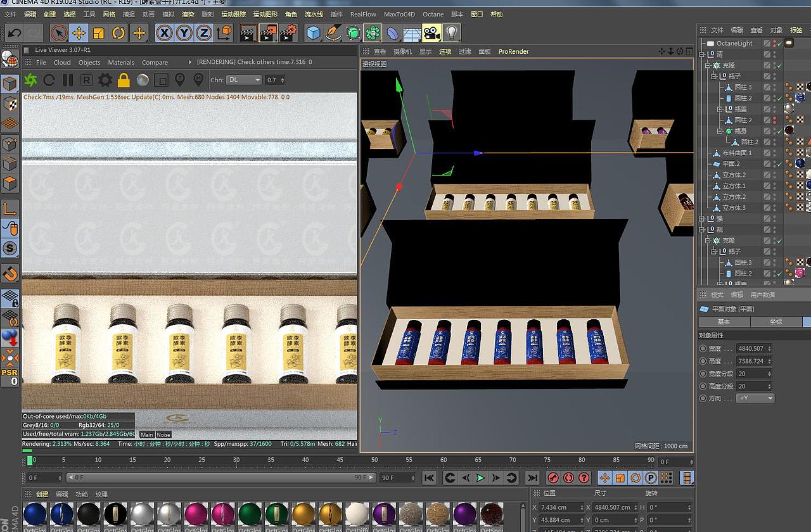The width and height of the screenshot is (811, 532).
Task: Activate the Scale tool in top toolbar
Action: [98, 33]
